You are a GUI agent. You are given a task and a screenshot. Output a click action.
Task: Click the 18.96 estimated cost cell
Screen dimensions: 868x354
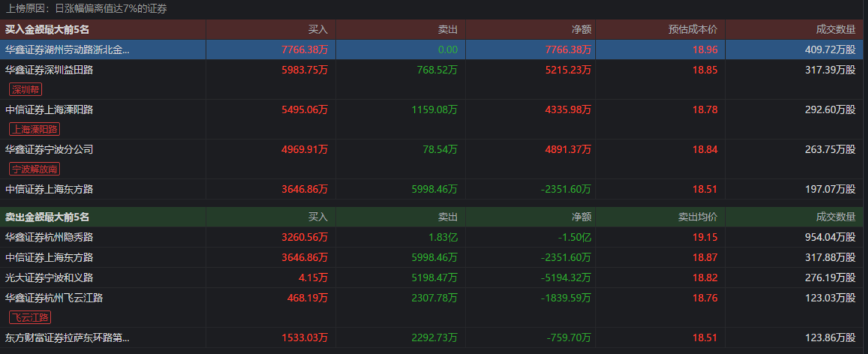coord(705,50)
